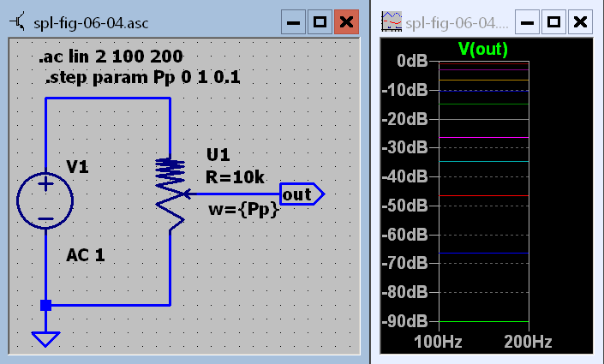Maximize the waveform plot window
This screenshot has height=364, width=604.
tap(554, 22)
